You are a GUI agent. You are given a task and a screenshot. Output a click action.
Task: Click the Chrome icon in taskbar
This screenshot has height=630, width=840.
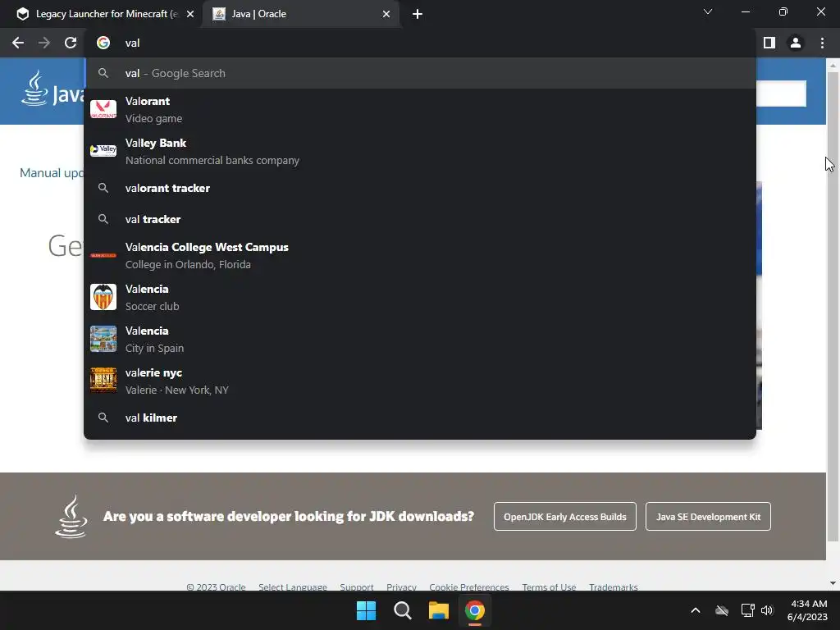tap(475, 610)
